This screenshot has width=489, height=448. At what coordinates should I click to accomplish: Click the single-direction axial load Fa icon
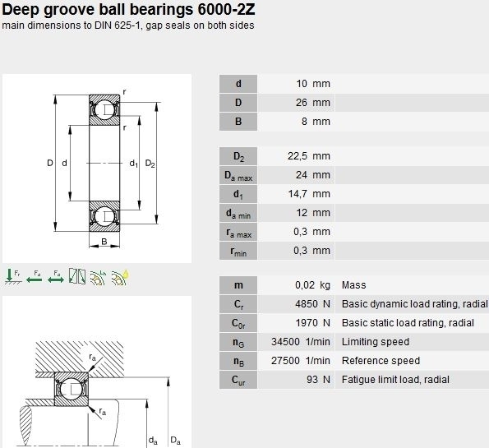34,277
